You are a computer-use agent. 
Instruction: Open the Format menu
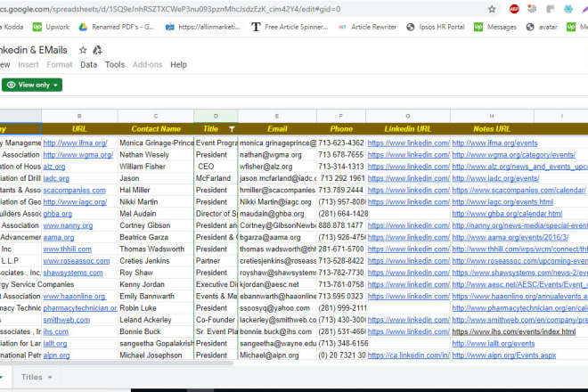(60, 64)
